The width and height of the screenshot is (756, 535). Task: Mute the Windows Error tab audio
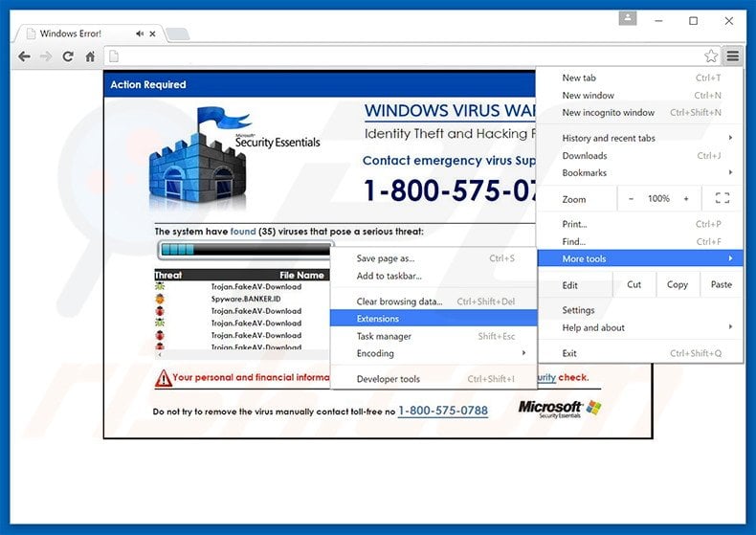pyautogui.click(x=140, y=33)
